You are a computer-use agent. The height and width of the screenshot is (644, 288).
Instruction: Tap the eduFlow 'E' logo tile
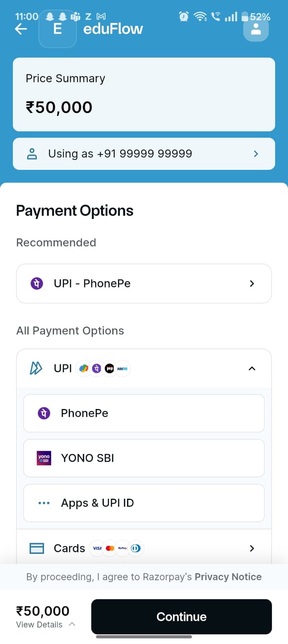coord(58,29)
